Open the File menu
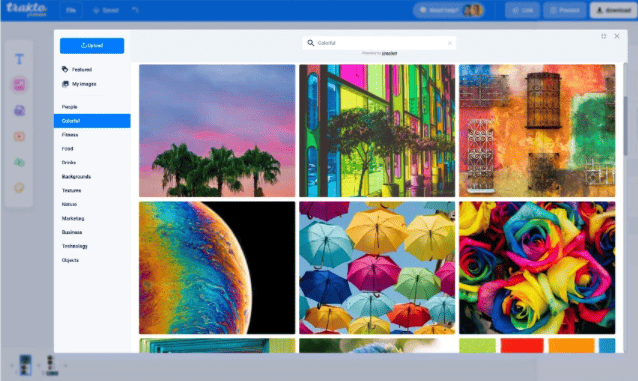 tap(71, 10)
